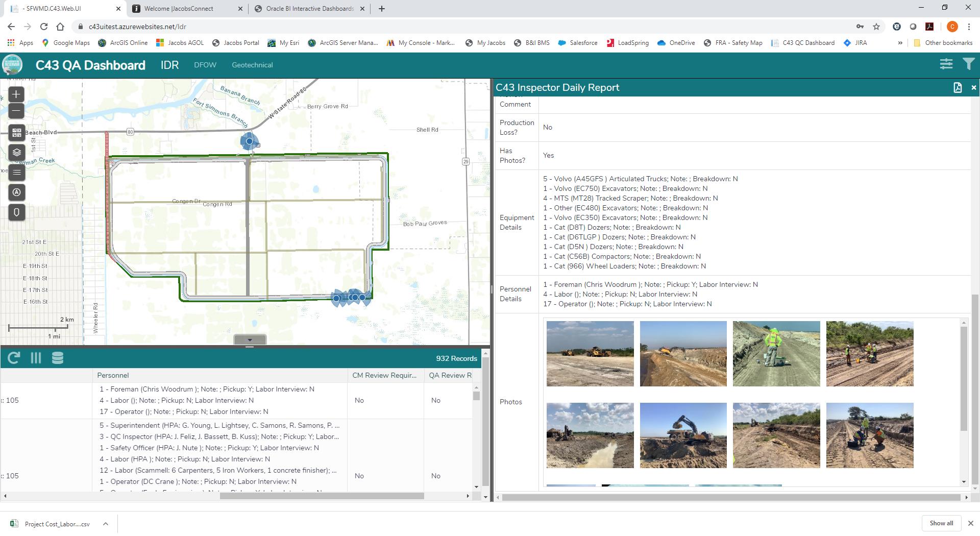This screenshot has height=536, width=980.
Task: Open photo of water-filled trench
Action: click(590, 435)
